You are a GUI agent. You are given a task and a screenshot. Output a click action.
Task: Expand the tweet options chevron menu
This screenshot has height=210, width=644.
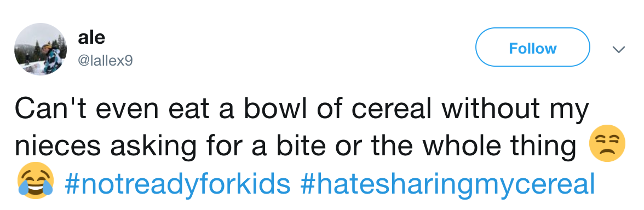(619, 50)
